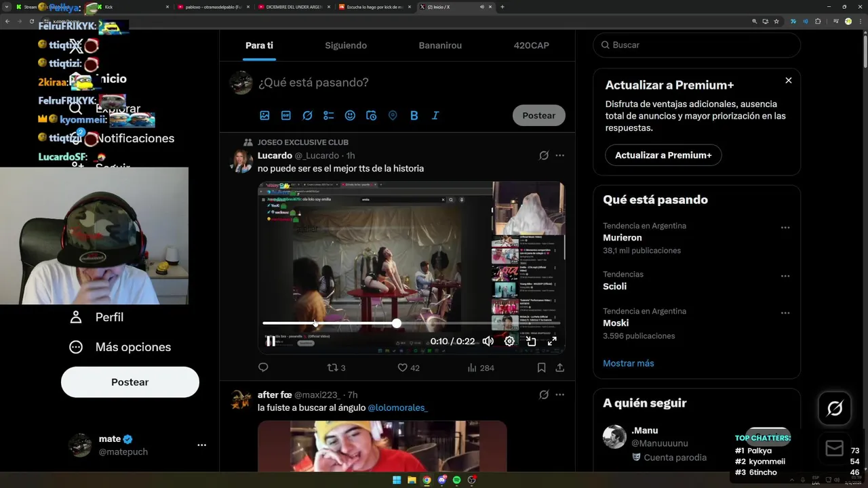Image resolution: width=868 pixels, height=488 pixels.
Task: Click the sidebar Postear button
Action: [x=130, y=382]
